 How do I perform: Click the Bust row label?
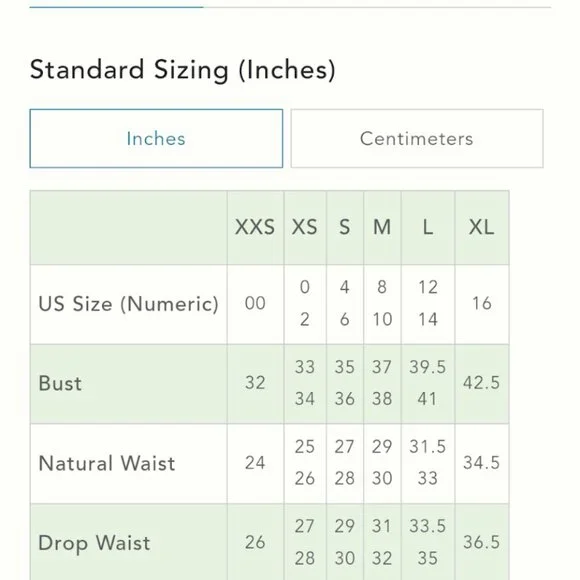[60, 383]
